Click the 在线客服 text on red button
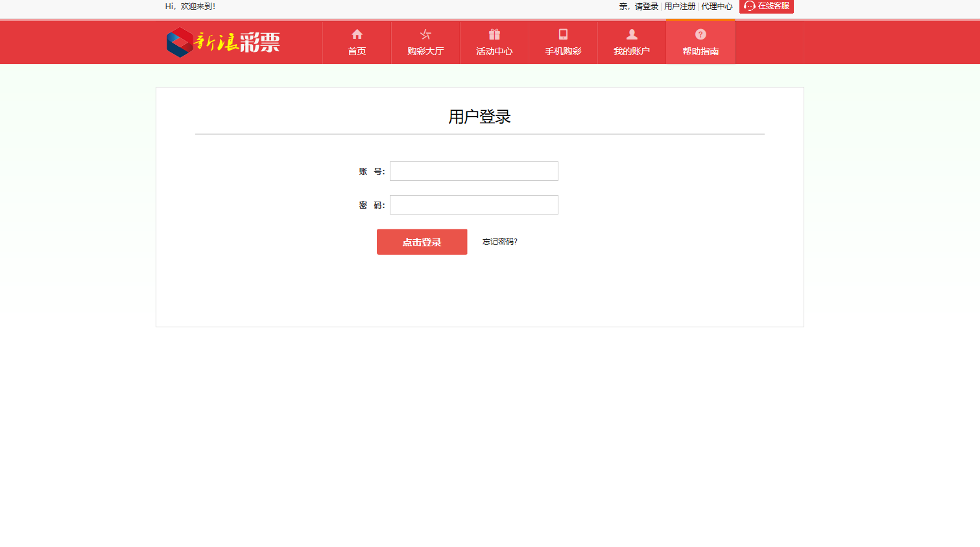980x547 pixels. pyautogui.click(x=774, y=6)
